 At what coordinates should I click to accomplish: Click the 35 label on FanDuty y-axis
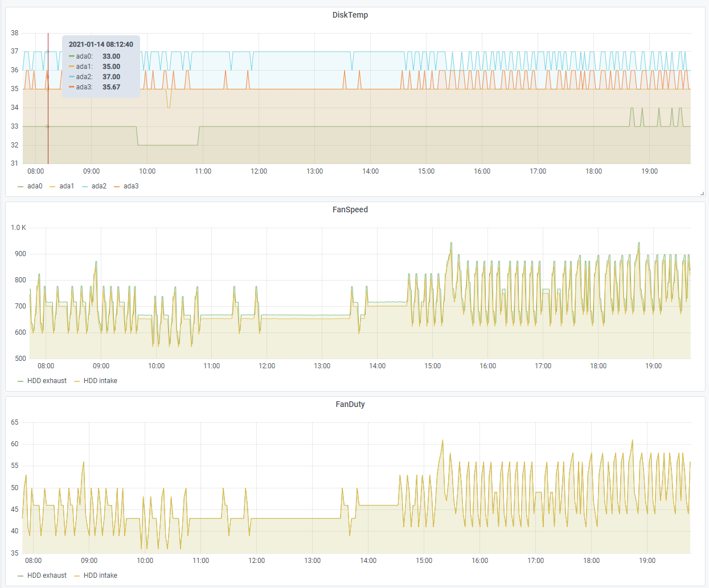[15, 553]
